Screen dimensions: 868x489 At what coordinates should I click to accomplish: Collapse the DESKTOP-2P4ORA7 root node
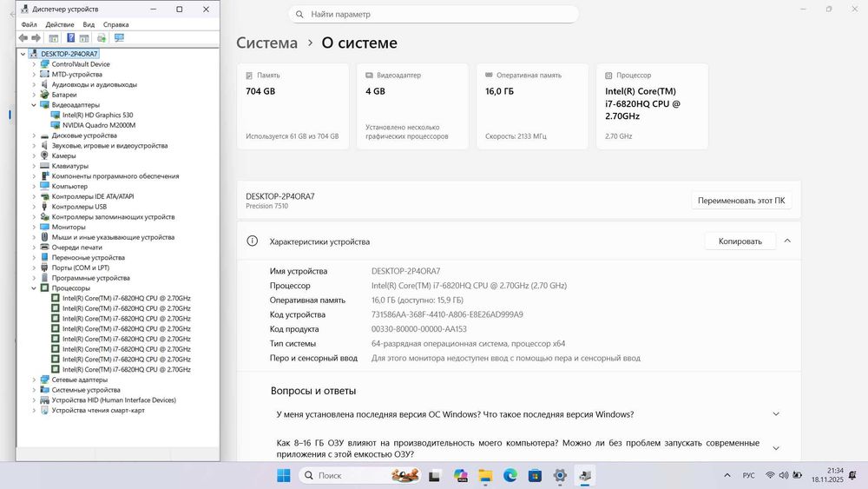(23, 54)
